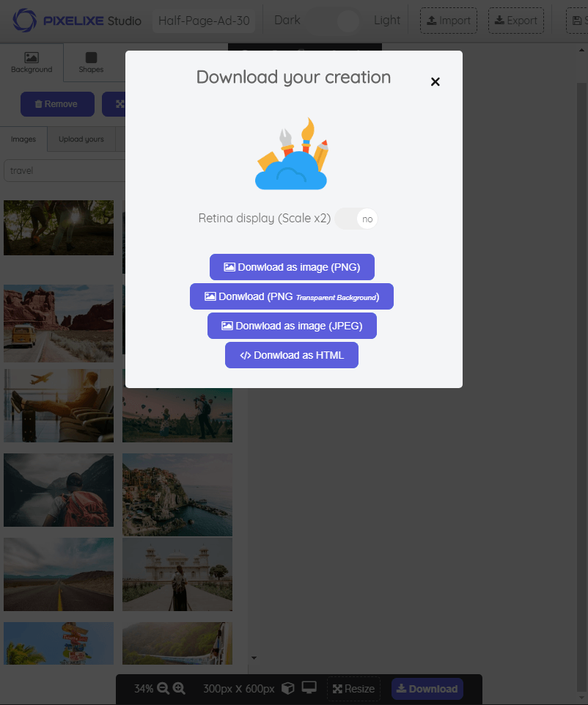Image resolution: width=588 pixels, height=705 pixels.
Task: Click the Pixelixe Studio logo
Action: tap(77, 21)
